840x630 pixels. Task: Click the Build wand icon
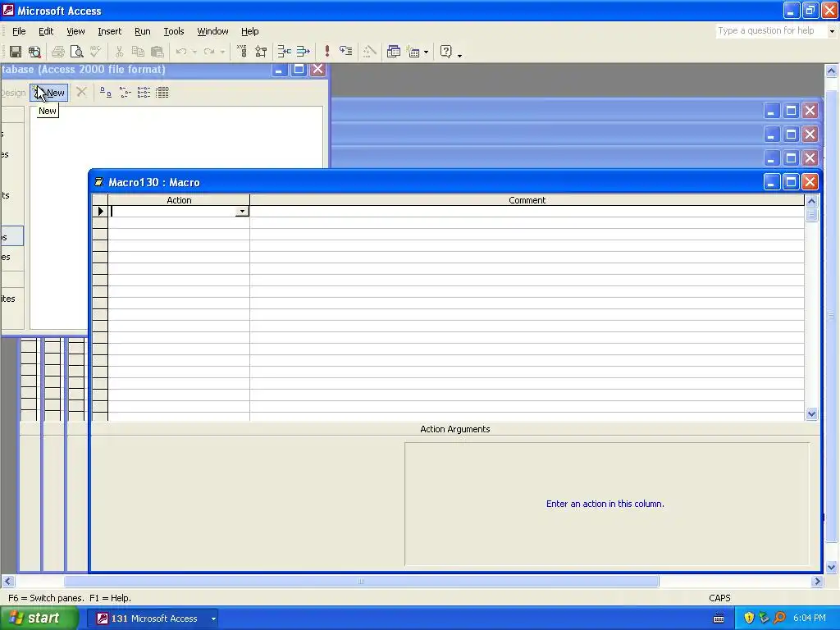click(x=370, y=52)
